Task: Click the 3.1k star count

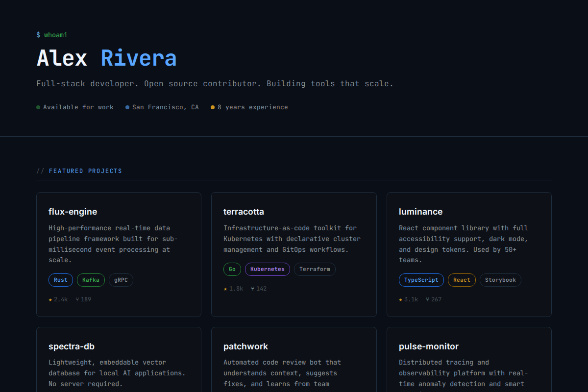Action: [411, 299]
